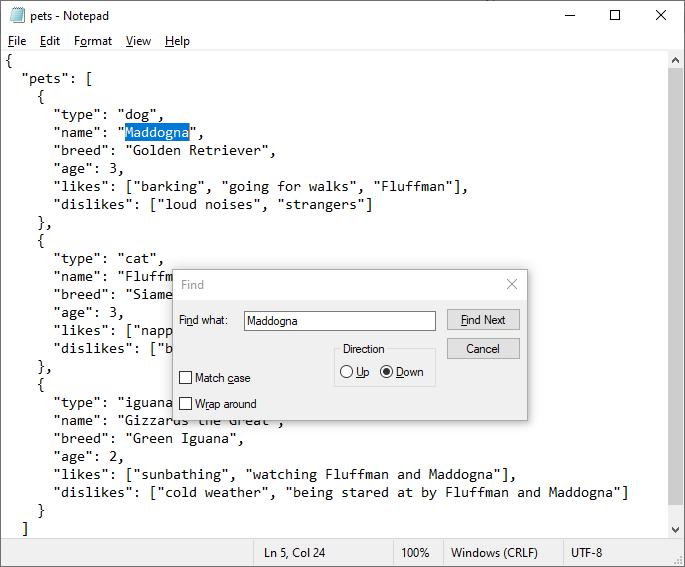Enable the Match case checkbox
685x567 pixels.
tap(186, 377)
